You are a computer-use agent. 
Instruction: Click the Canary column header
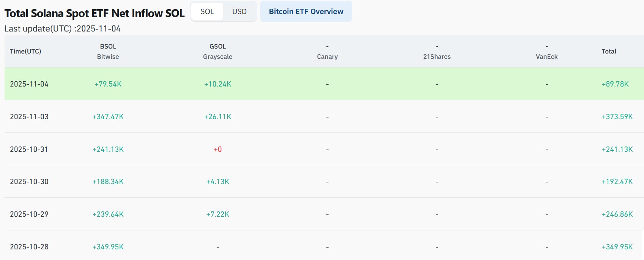coord(327,56)
